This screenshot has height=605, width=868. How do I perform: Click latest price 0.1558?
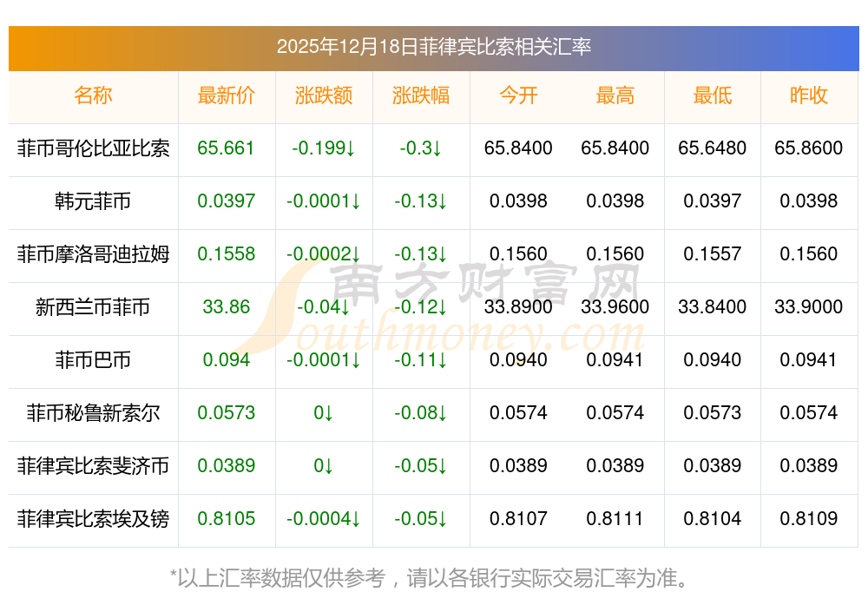point(227,254)
